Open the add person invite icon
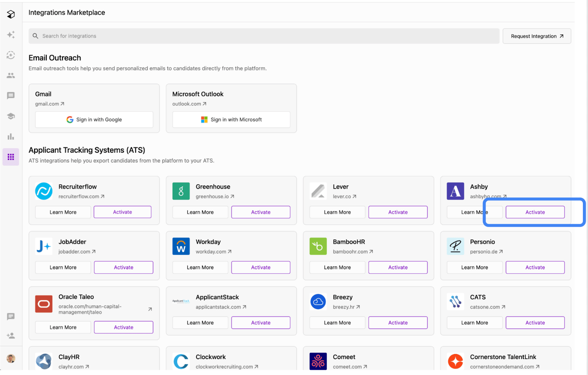This screenshot has height=375, width=588. point(11,336)
